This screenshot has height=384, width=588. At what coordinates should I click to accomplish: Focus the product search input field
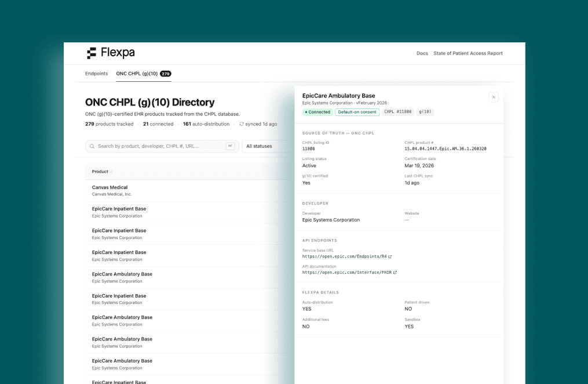162,146
